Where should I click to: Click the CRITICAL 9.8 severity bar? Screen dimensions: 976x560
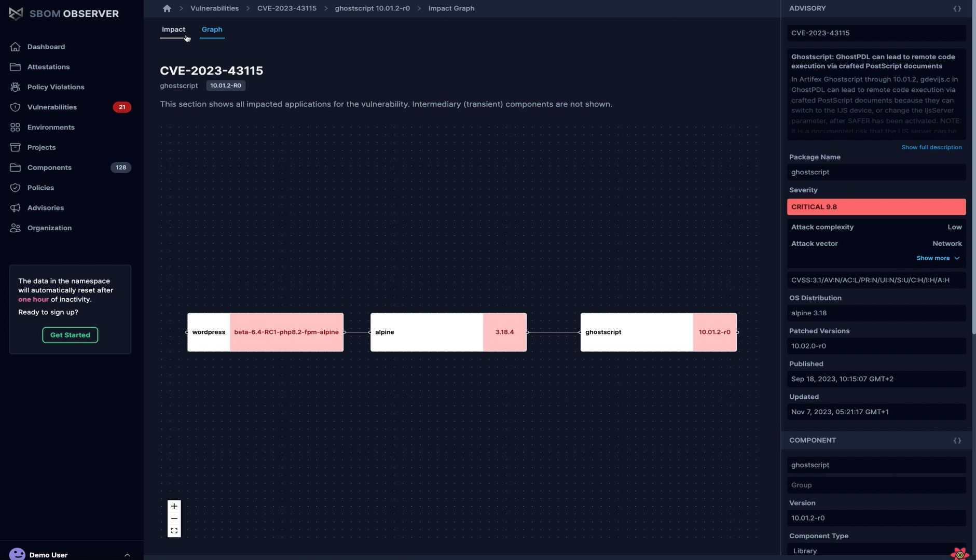coord(876,207)
